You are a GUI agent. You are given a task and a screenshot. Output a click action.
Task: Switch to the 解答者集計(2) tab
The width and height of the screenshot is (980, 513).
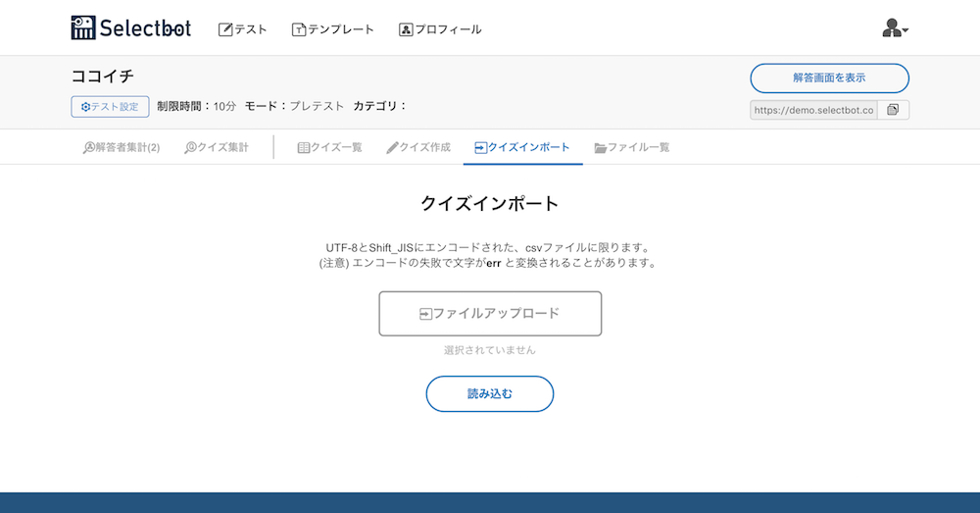(x=122, y=148)
